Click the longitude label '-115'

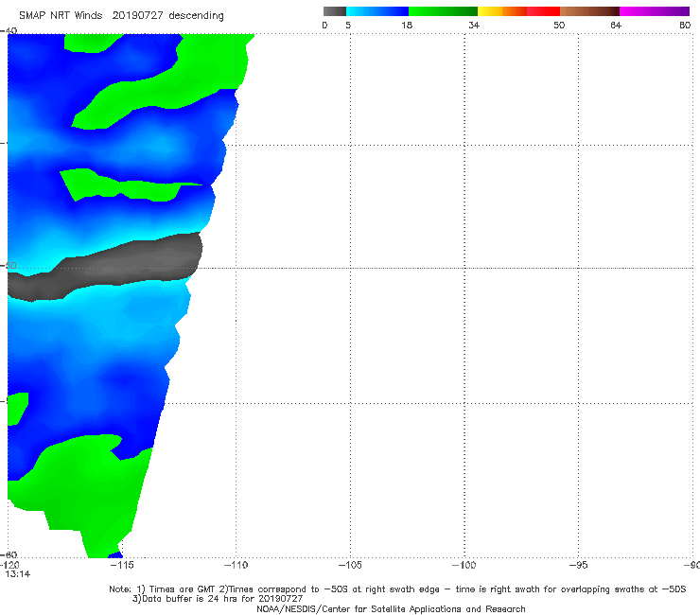[122, 565]
